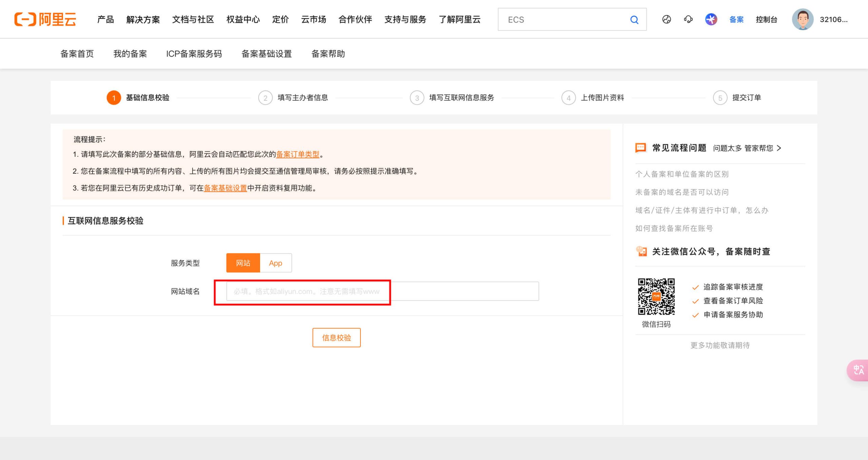Open 备案基础设置 tab
Screen dimensions: 868x460
(267, 54)
